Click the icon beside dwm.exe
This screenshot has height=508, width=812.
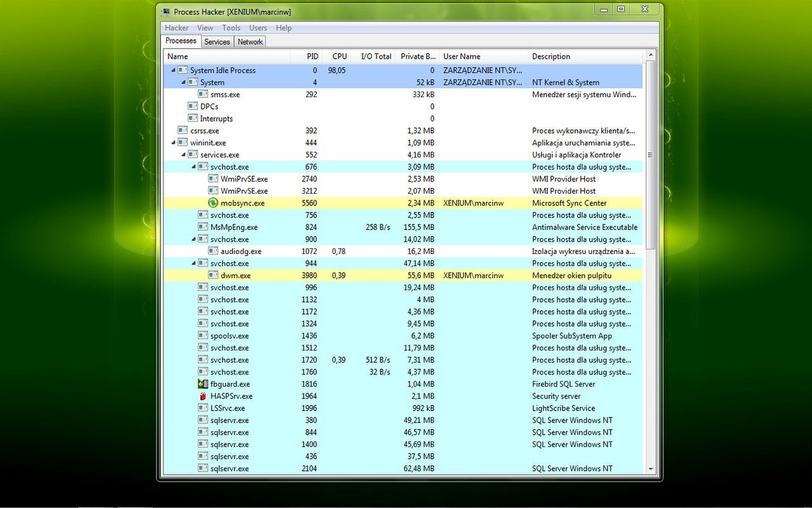(x=213, y=275)
